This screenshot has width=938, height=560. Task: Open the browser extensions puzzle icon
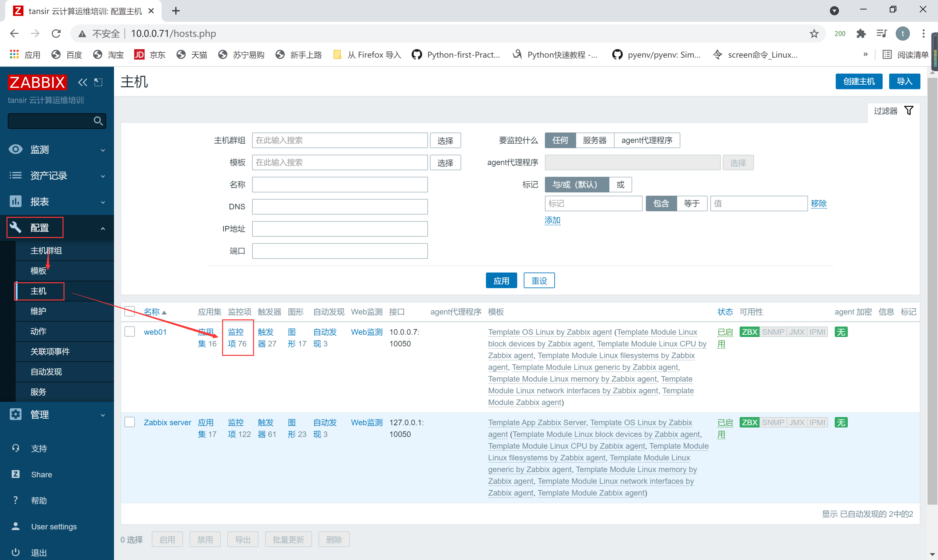point(861,34)
